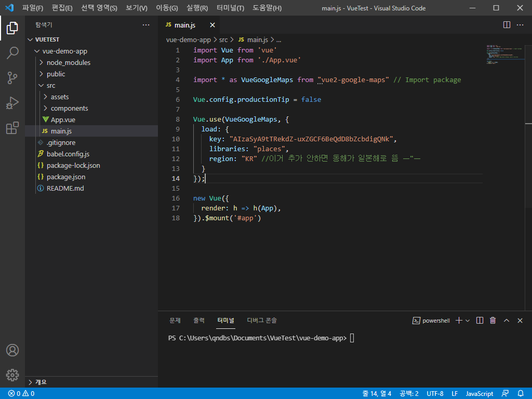Open notifications bell in status bar
Viewport: 532px width, 399px height.
point(521,394)
